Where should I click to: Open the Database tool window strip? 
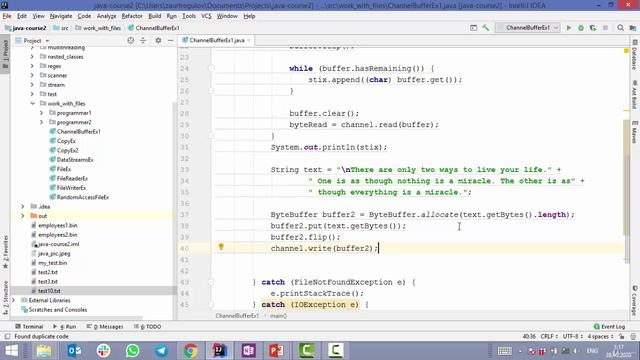635,55
